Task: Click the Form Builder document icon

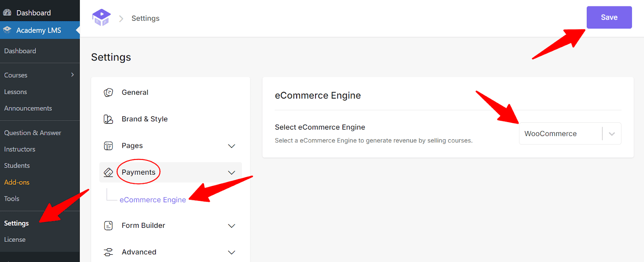Action: 108,225
